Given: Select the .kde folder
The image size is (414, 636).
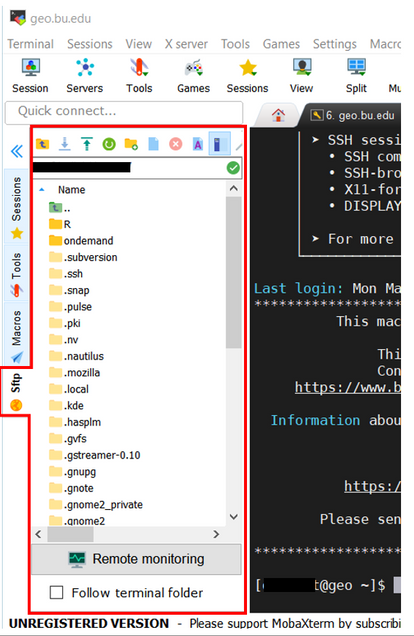Looking at the screenshot, I should pos(66,406).
